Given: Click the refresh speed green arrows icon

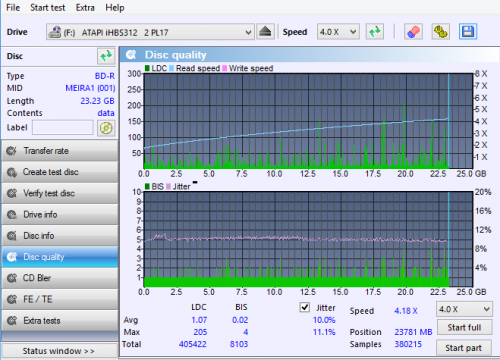Looking at the screenshot, I should click(x=375, y=32).
